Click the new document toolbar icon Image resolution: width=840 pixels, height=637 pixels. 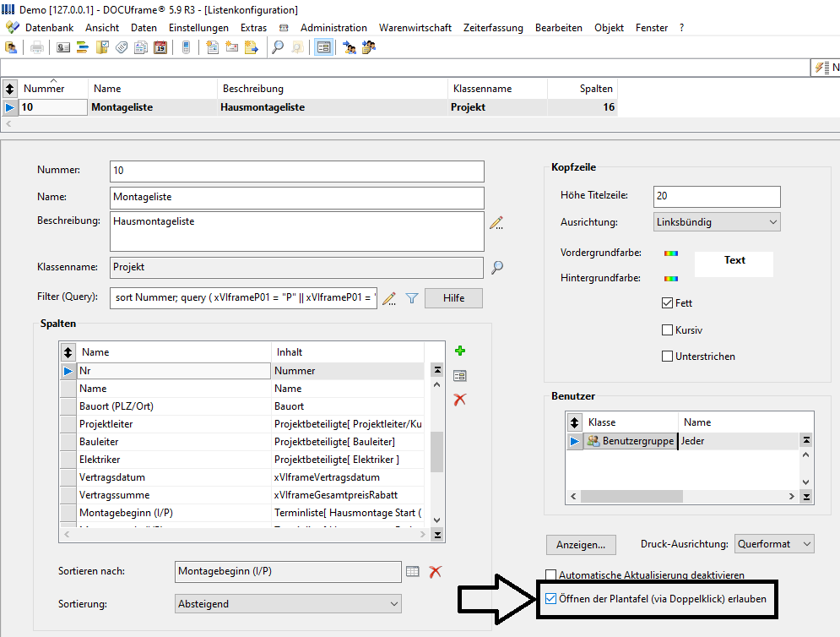(x=212, y=47)
